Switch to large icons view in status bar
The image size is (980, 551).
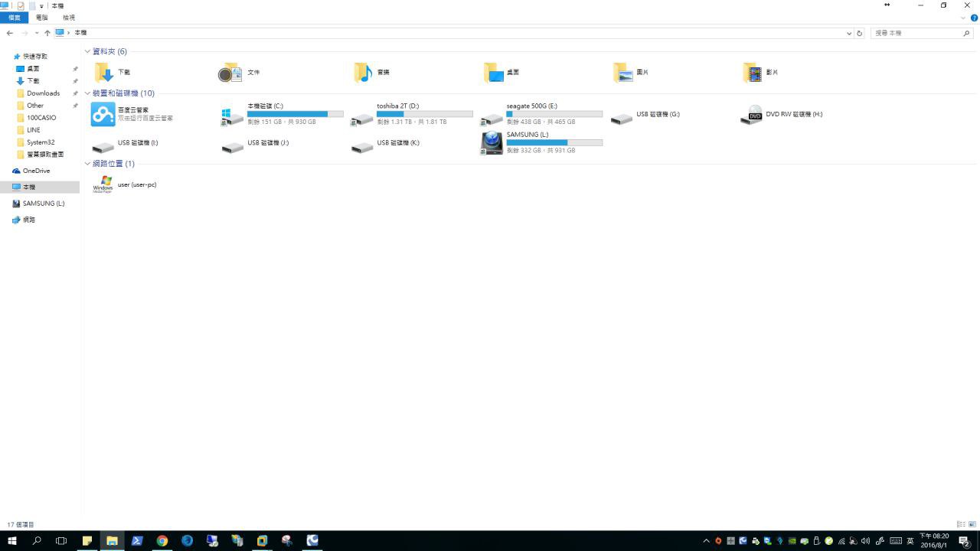(x=972, y=524)
